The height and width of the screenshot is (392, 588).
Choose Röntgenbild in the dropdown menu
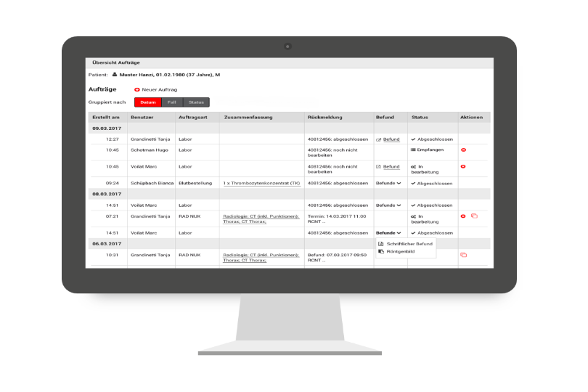tap(401, 252)
